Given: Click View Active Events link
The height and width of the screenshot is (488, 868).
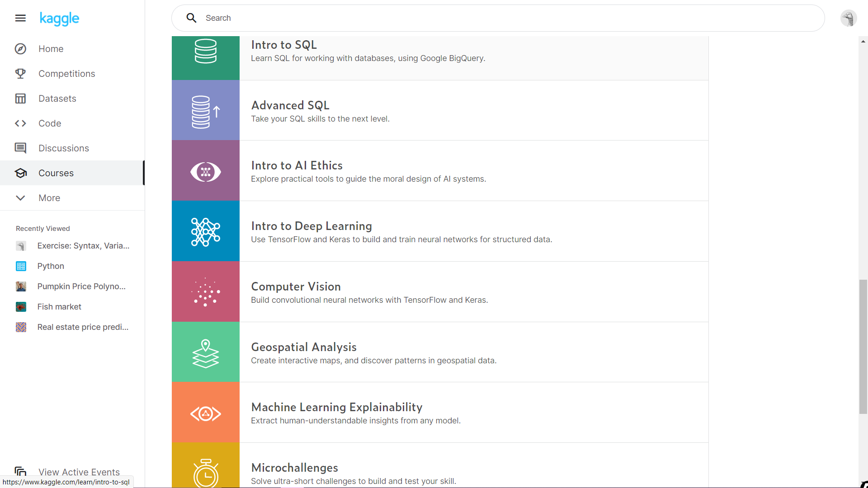Looking at the screenshot, I should 79,472.
